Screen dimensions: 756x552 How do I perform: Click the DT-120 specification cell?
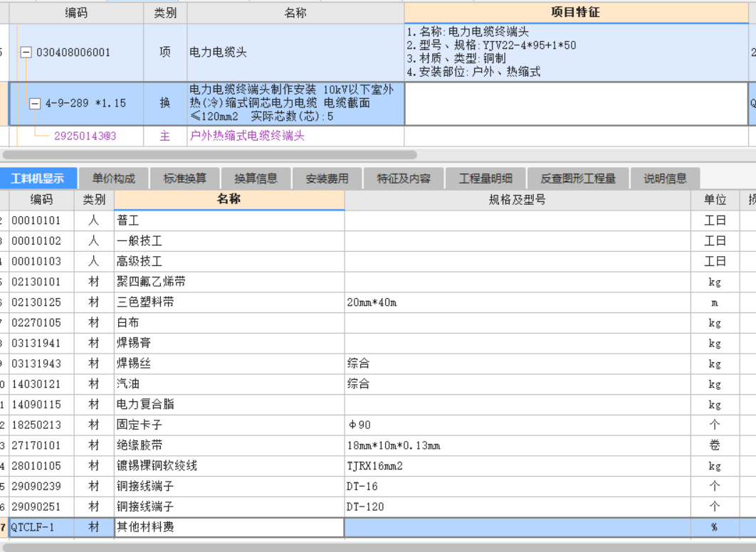518,506
